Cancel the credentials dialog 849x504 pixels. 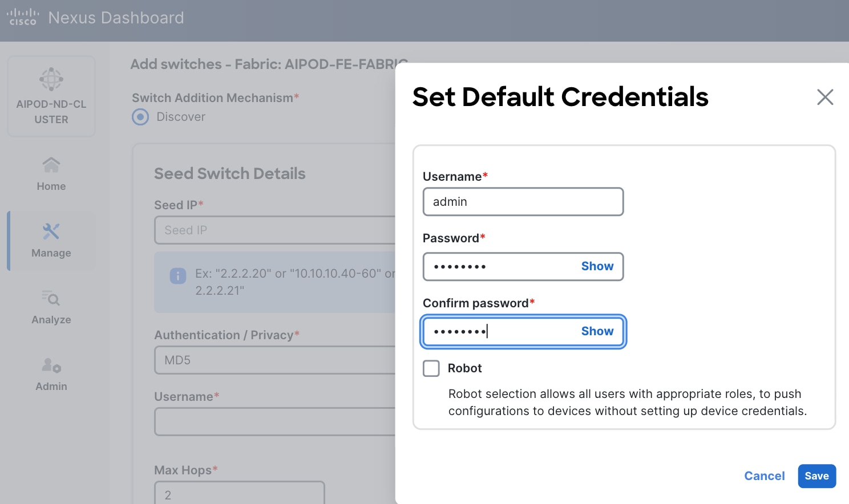[764, 476]
